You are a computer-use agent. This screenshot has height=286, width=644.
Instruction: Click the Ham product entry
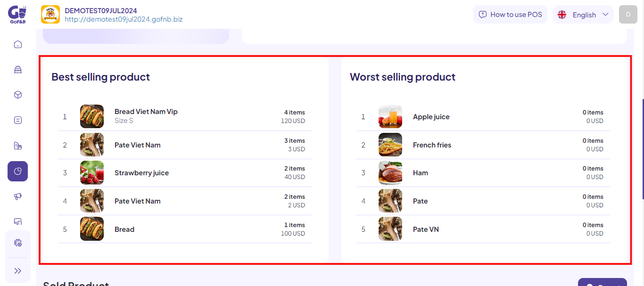pyautogui.click(x=483, y=173)
